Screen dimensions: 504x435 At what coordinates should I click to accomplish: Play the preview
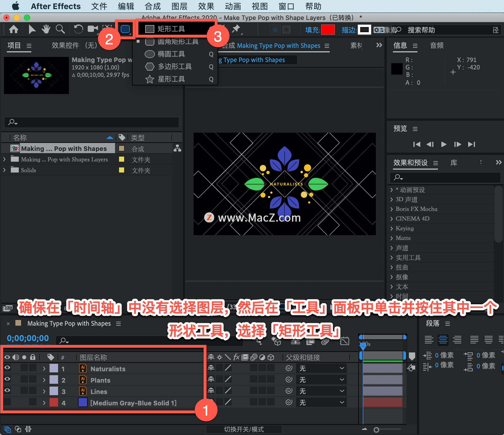pos(444,144)
